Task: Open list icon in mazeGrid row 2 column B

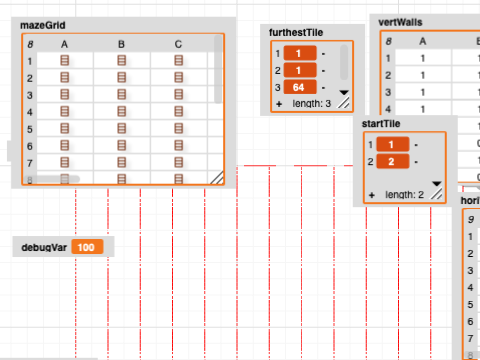Action: point(122,78)
